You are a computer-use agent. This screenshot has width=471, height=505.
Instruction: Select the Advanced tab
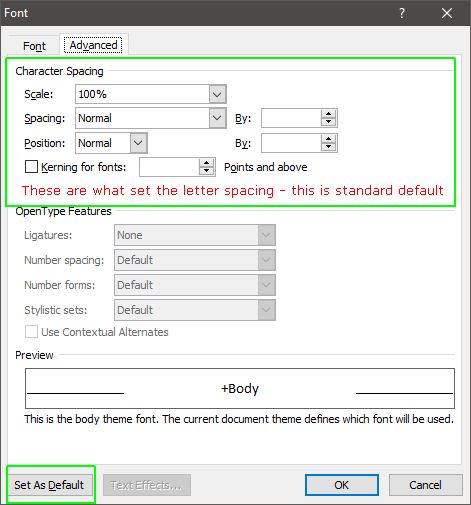(93, 45)
